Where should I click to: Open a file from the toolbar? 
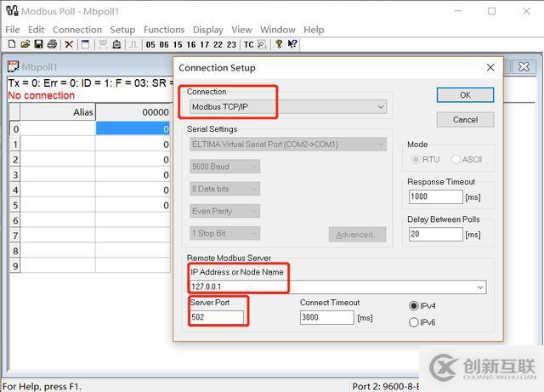[25, 44]
